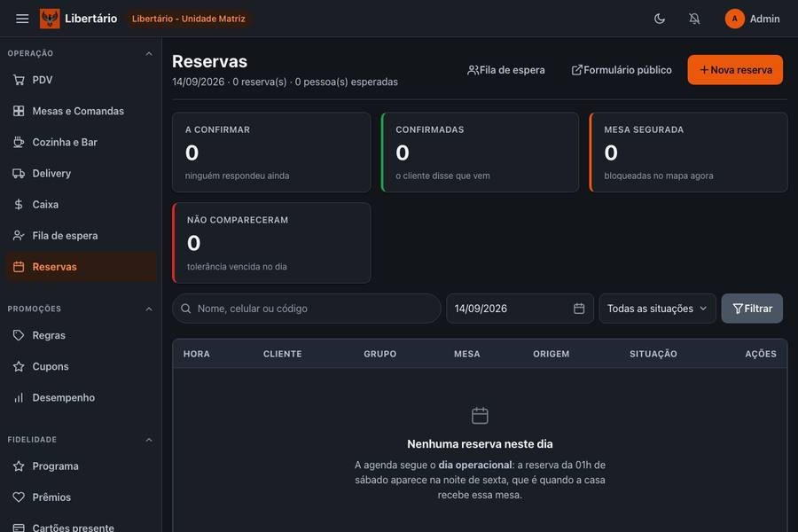Click the Mesa Segurada card
This screenshot has width=798, height=532.
[689, 153]
